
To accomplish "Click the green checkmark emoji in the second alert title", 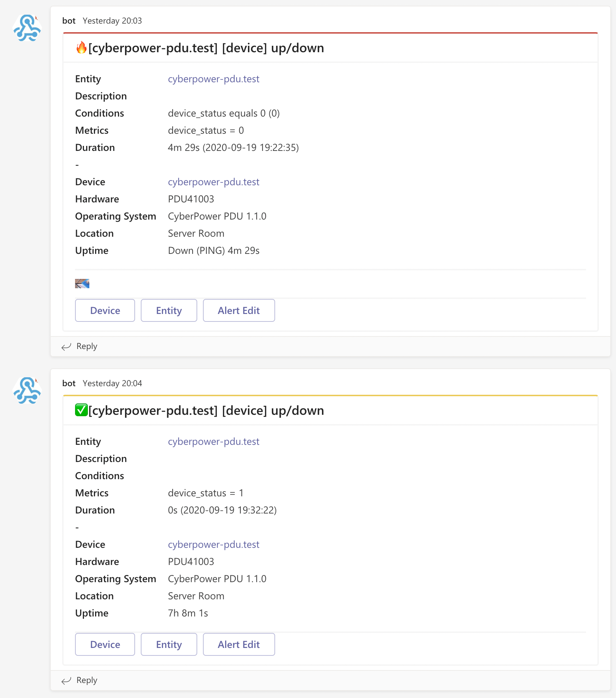I will click(81, 410).
